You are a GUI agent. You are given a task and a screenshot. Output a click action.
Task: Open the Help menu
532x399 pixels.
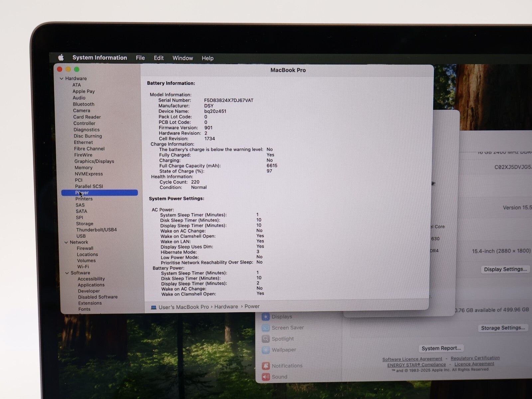coord(207,58)
